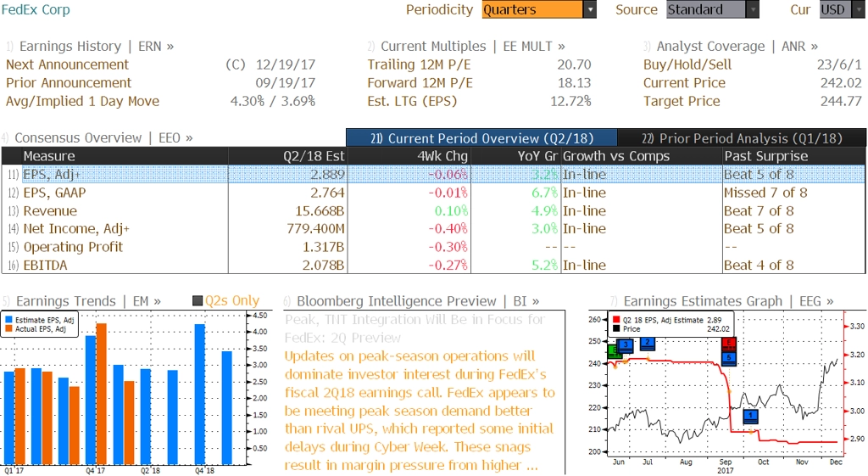The height and width of the screenshot is (476, 868).
Task: Click the YoY Gr column header
Action: 515,156
